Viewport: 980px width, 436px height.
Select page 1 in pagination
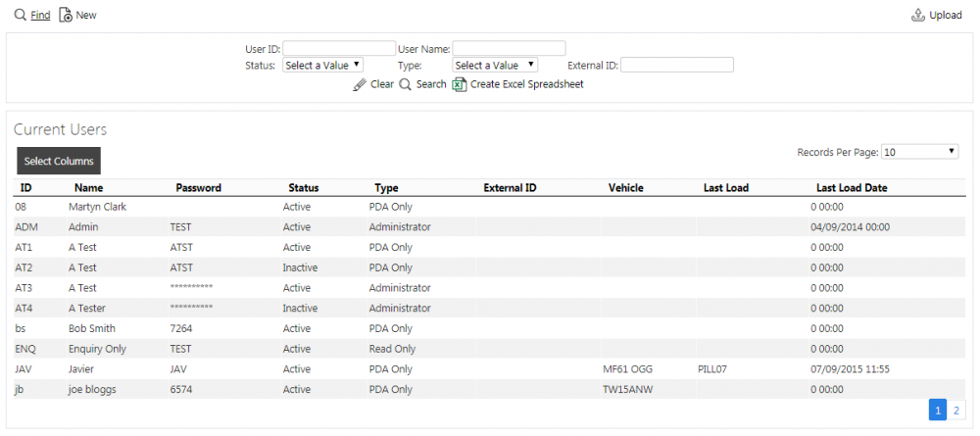pyautogui.click(x=938, y=411)
